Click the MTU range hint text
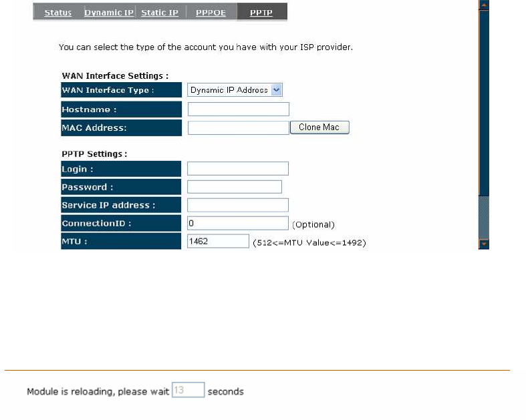The width and height of the screenshot is (526, 420). pos(309,242)
